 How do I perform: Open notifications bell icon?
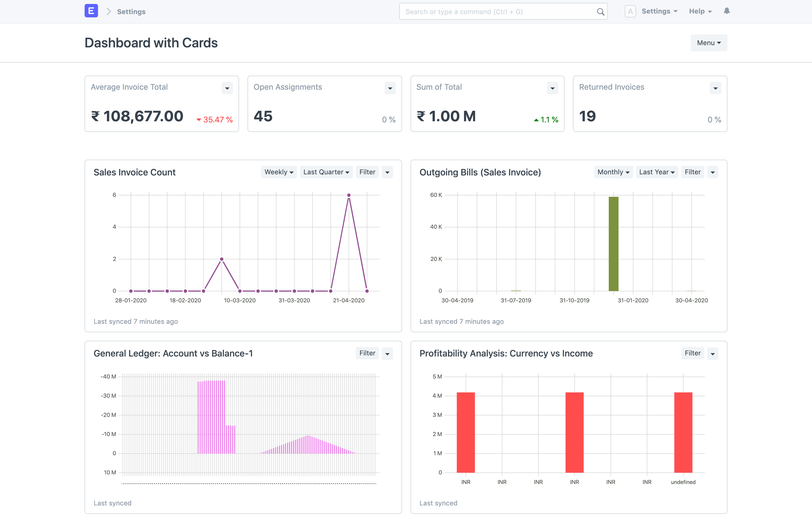[727, 11]
